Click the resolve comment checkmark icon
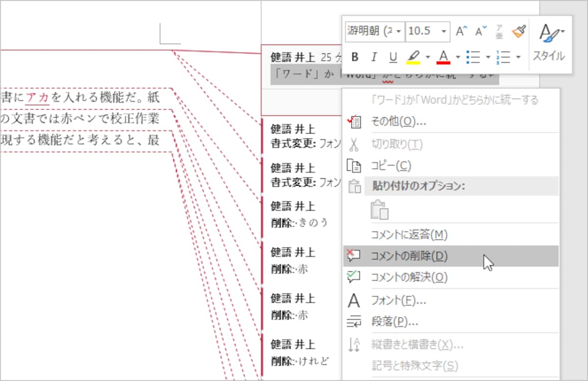588x381 pixels. [353, 277]
